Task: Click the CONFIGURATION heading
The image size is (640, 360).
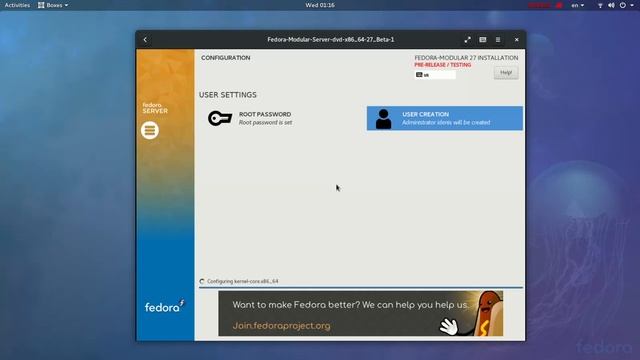Action: [x=226, y=58]
